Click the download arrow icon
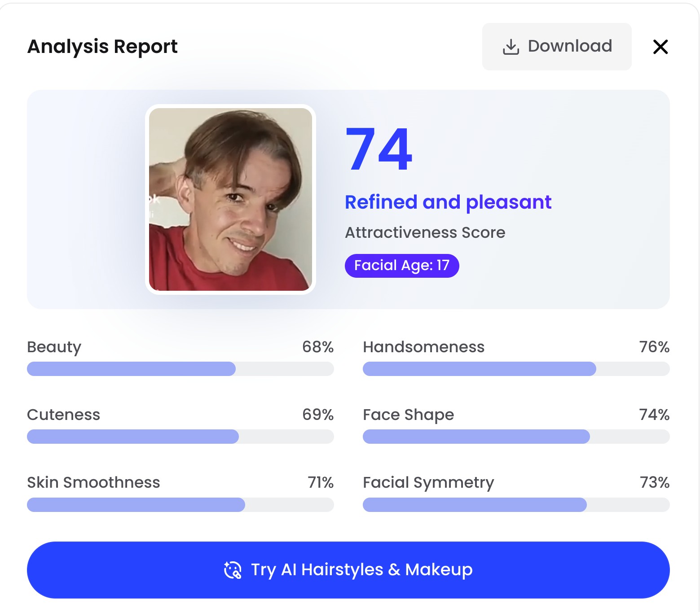Viewport: 700px width, 612px height. (x=511, y=47)
